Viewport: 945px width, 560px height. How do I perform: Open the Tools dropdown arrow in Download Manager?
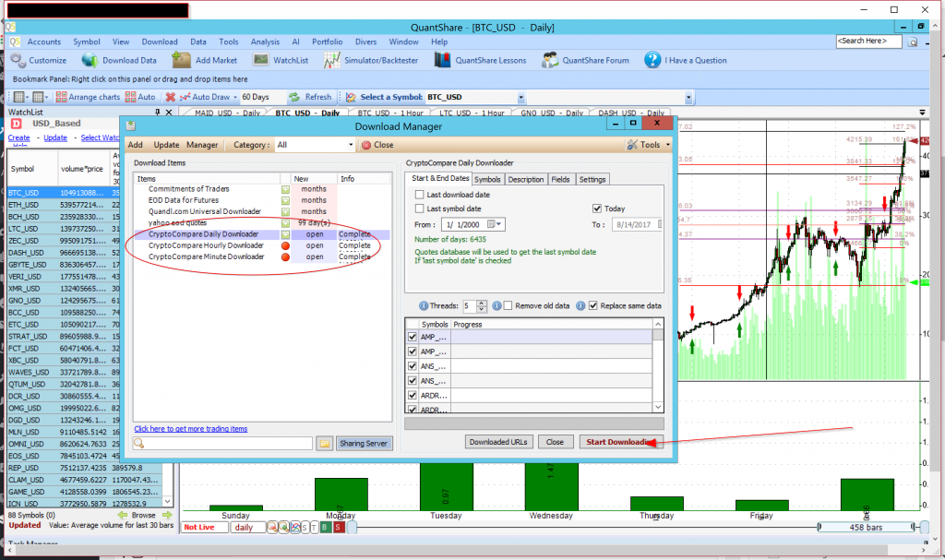click(x=667, y=145)
